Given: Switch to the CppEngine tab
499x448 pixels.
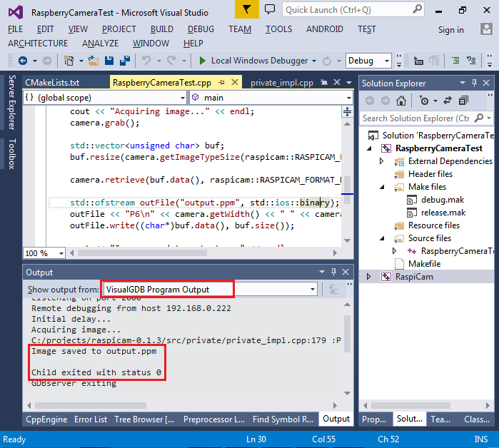Looking at the screenshot, I should click(x=46, y=419).
